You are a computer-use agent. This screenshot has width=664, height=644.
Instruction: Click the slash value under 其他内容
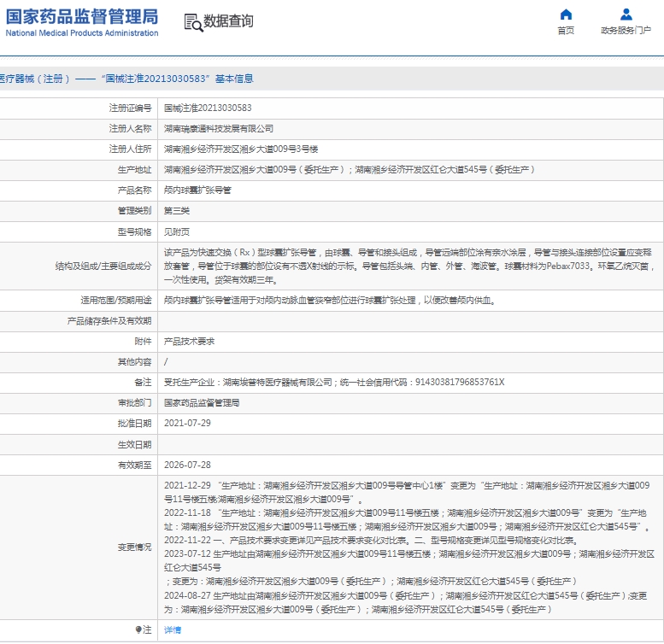[166, 362]
